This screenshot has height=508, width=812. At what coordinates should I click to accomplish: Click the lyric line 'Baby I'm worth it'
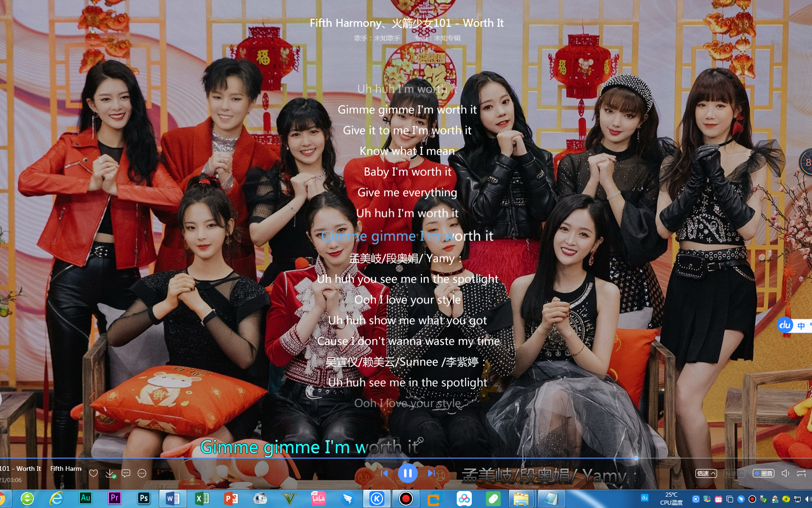(407, 172)
